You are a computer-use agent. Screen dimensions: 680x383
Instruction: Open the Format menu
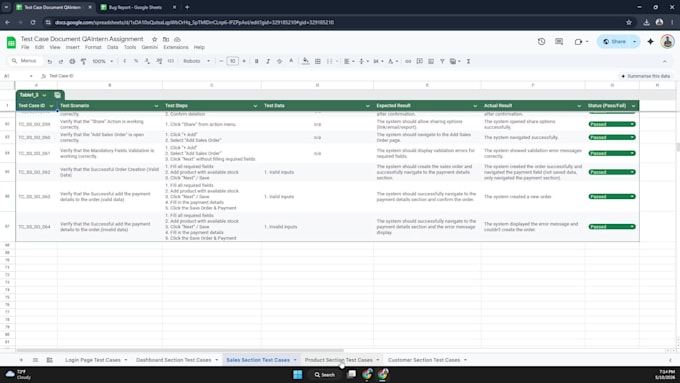click(x=93, y=47)
